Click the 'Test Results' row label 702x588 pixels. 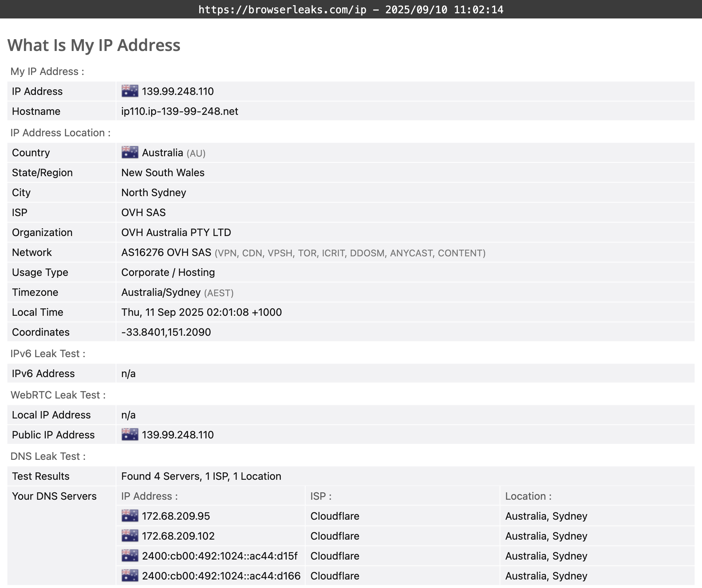tap(41, 476)
